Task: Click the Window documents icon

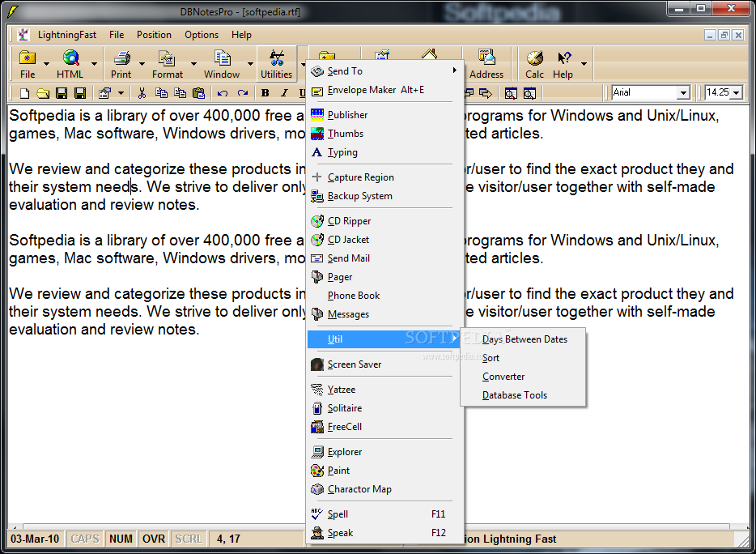Action: [x=223, y=58]
